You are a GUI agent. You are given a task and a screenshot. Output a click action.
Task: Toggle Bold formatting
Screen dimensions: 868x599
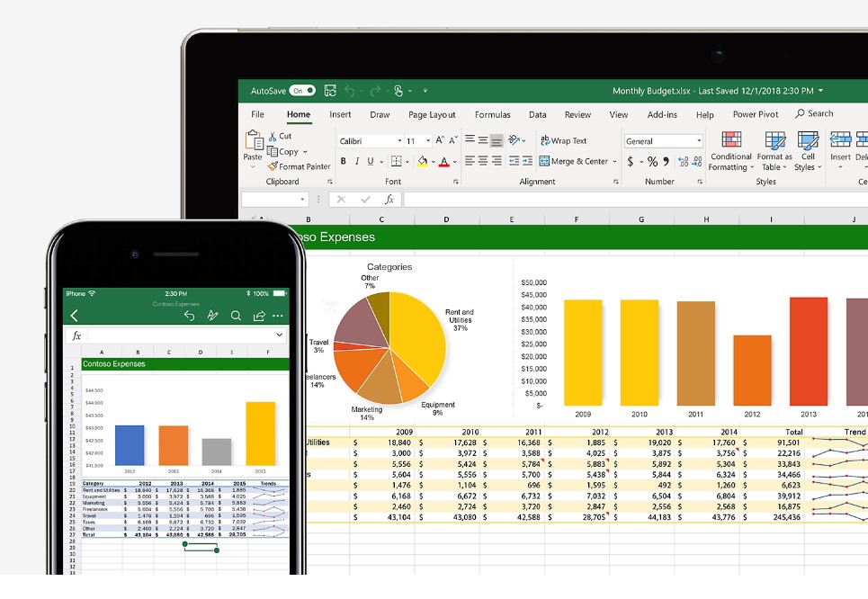pos(343,162)
